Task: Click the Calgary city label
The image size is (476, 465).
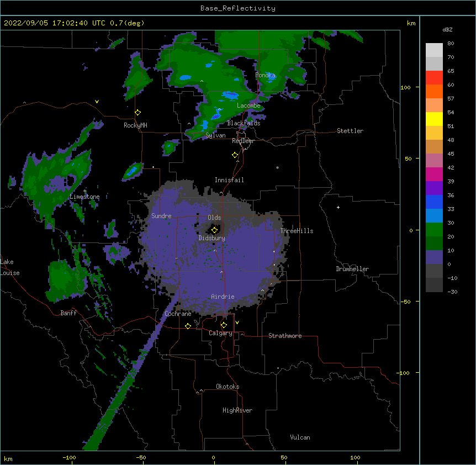Action: pyautogui.click(x=220, y=333)
